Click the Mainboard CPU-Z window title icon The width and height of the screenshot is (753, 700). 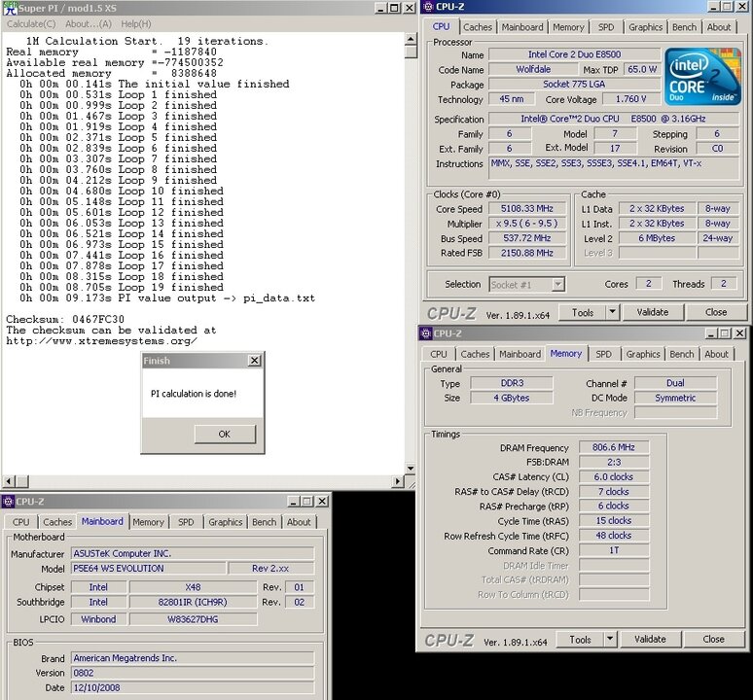(x=8, y=502)
